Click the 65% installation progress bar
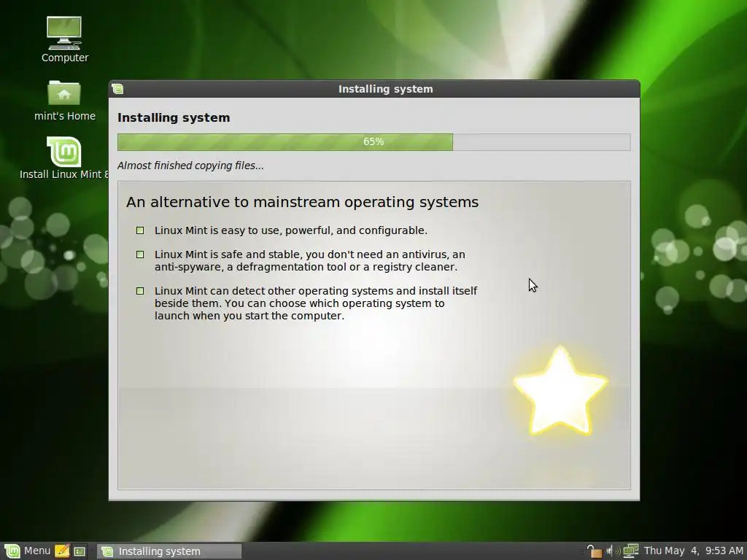The image size is (747, 560). pos(374,142)
